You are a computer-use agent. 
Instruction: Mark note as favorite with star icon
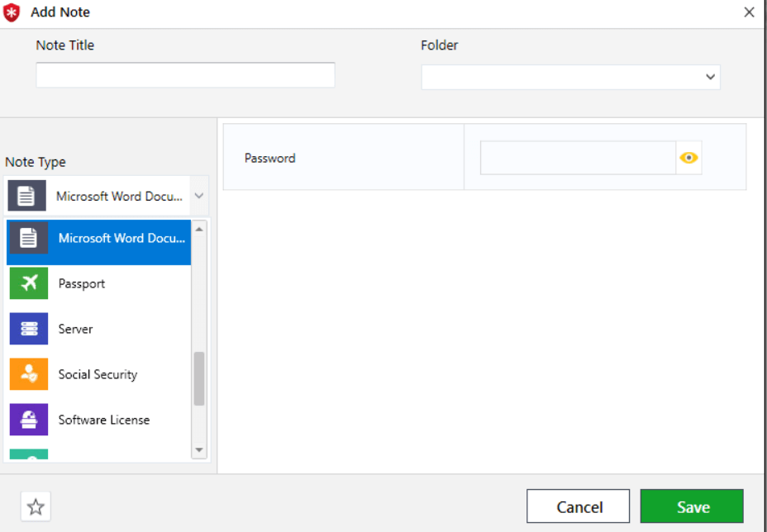coord(36,506)
